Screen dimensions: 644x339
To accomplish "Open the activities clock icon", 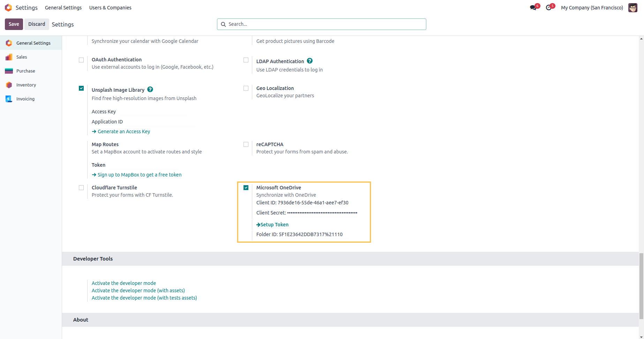I will pos(548,8).
